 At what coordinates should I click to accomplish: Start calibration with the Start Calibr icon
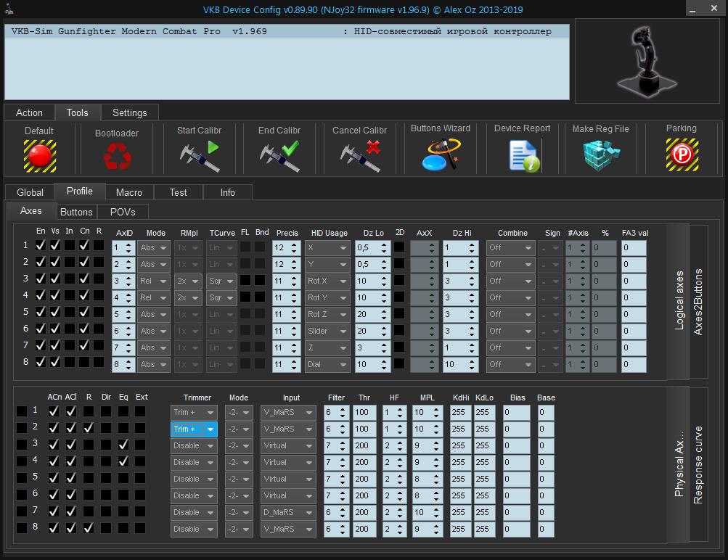(199, 157)
